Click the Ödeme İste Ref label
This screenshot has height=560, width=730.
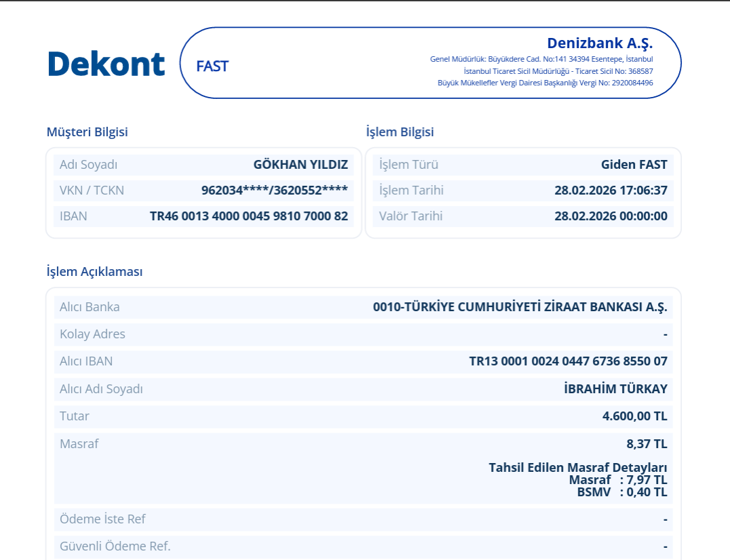pyautogui.click(x=102, y=519)
